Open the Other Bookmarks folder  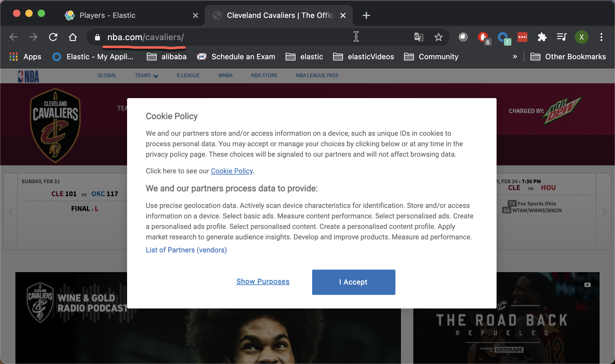click(x=568, y=57)
